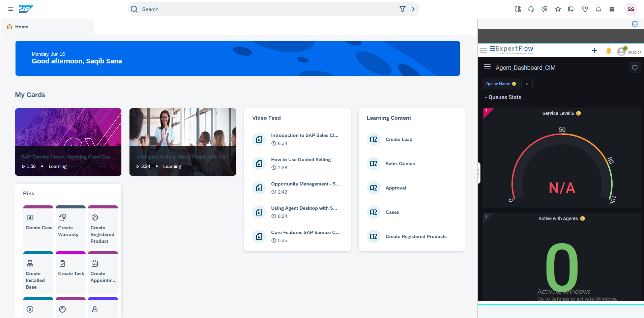This screenshot has width=644, height=318.
Task: Minimize the ExpertFlow side panel
Action: click(x=635, y=24)
